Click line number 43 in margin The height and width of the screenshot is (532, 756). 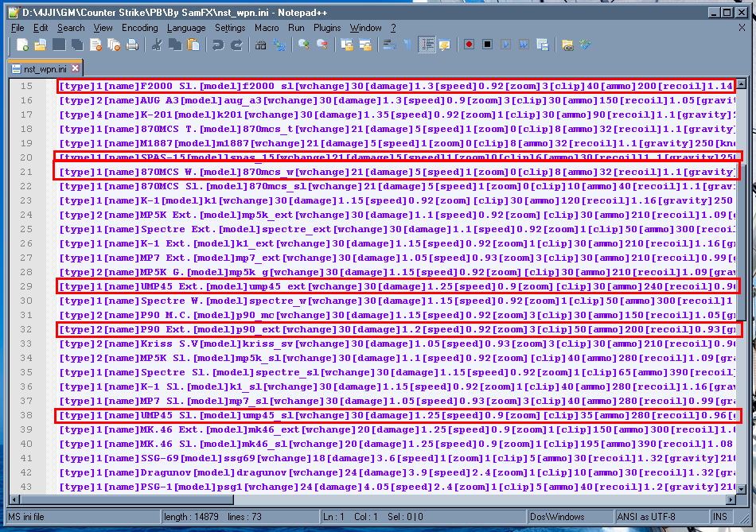tap(26, 487)
